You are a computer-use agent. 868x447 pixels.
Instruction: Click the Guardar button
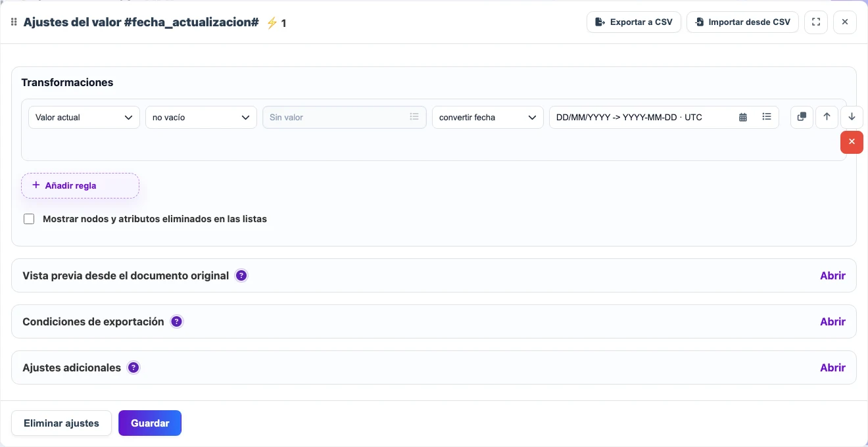click(x=150, y=423)
